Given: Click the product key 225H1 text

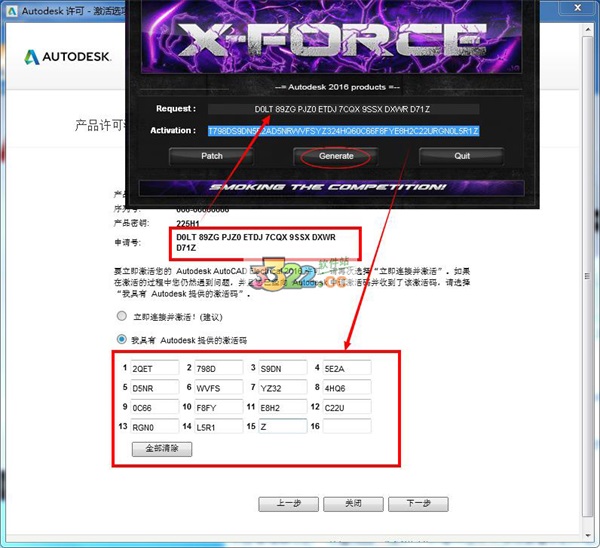Looking at the screenshot, I should point(188,223).
